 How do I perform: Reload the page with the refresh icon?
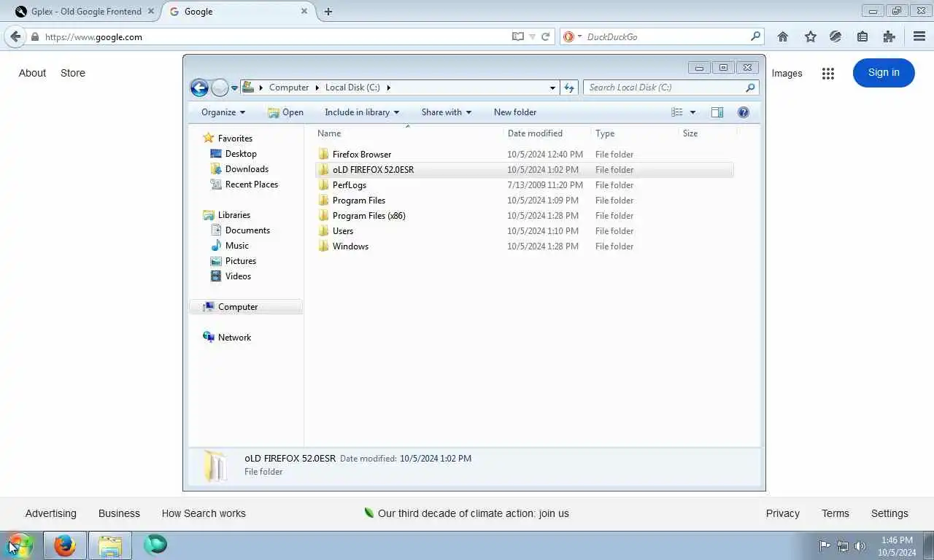(x=545, y=36)
